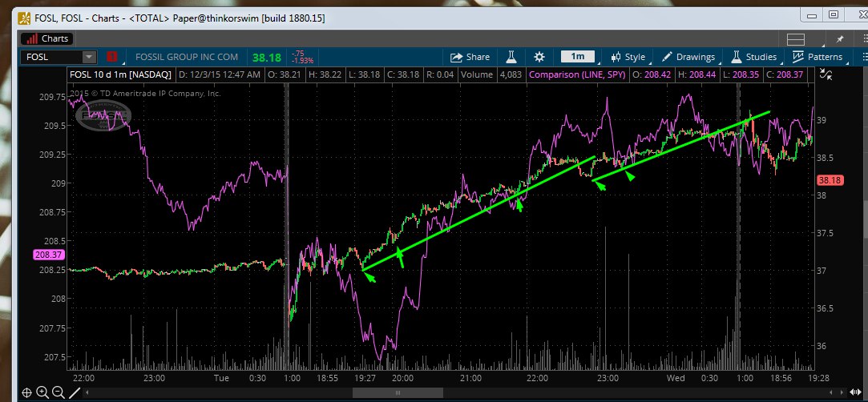Click the Share button
The width and height of the screenshot is (868, 402).
pos(470,57)
